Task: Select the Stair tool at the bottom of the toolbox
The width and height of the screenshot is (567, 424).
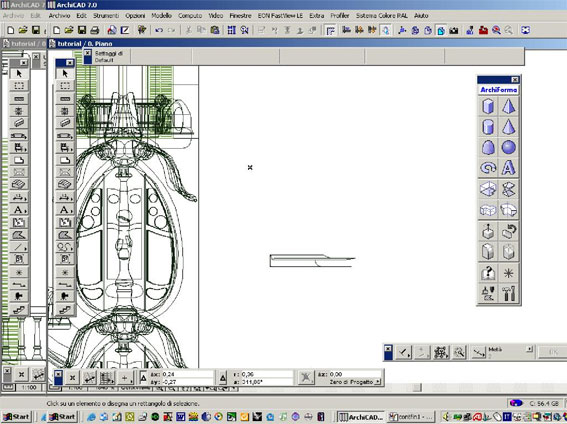Action: click(x=65, y=309)
